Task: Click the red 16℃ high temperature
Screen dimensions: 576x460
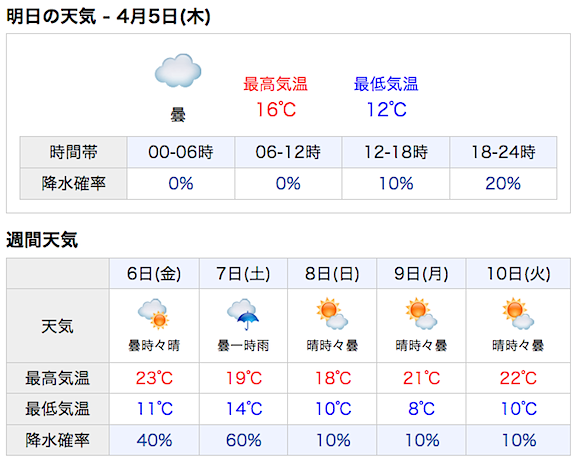Action: pos(276,109)
